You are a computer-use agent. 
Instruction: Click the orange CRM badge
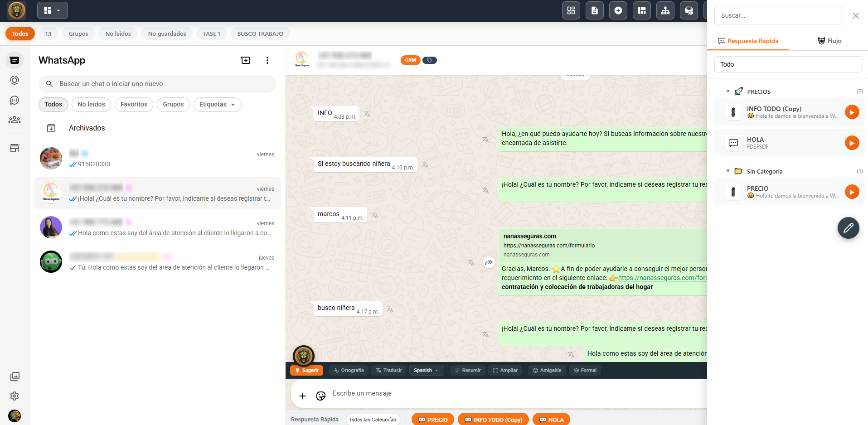pyautogui.click(x=410, y=60)
